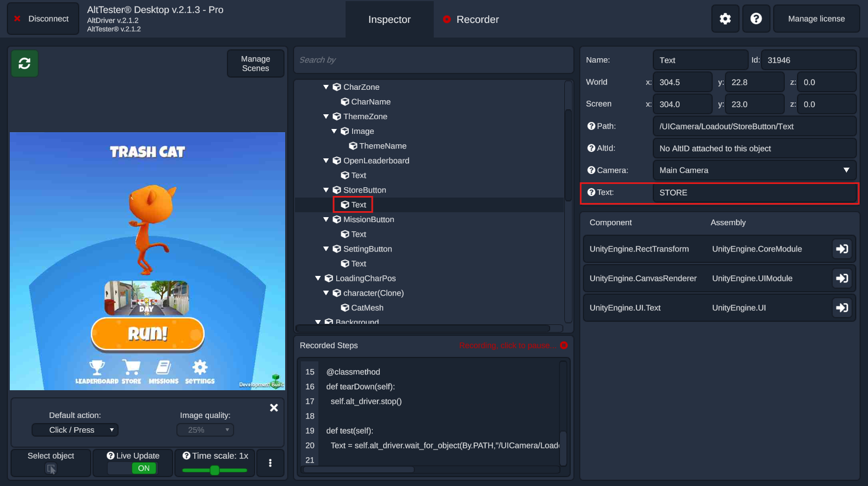Screen dimensions: 868x486
Task: Open UnityEngine.UI.Text component details arrow
Action: click(x=842, y=307)
